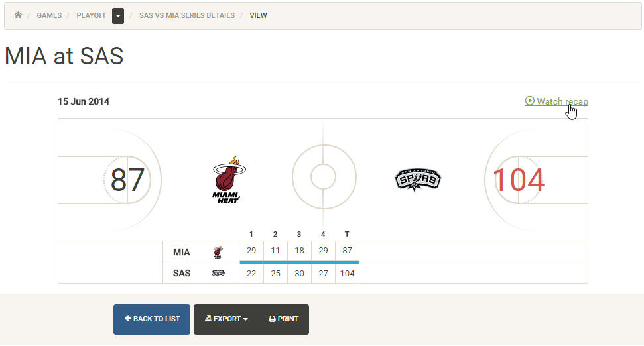The image size is (644, 346).
Task: Click the SAS total score 104 cell
Action: click(x=347, y=273)
